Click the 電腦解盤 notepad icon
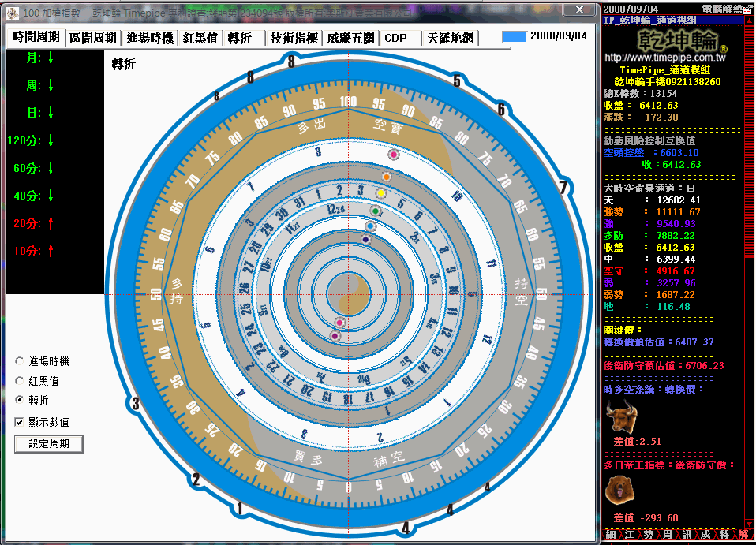This screenshot has height=545, width=756. (x=747, y=9)
